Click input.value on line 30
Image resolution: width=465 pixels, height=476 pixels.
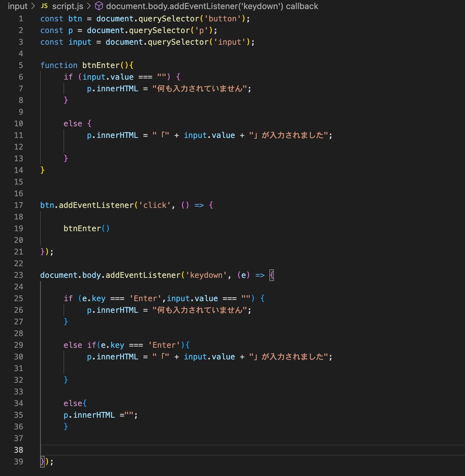[x=209, y=357]
